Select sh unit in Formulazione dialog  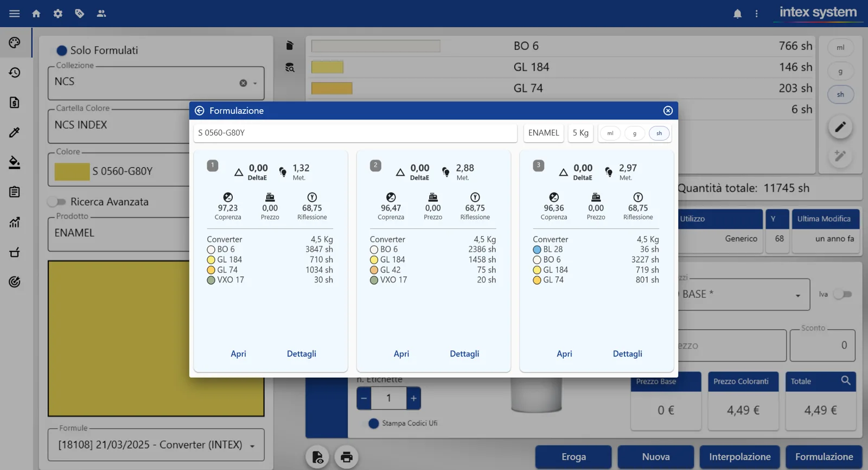[x=659, y=134]
